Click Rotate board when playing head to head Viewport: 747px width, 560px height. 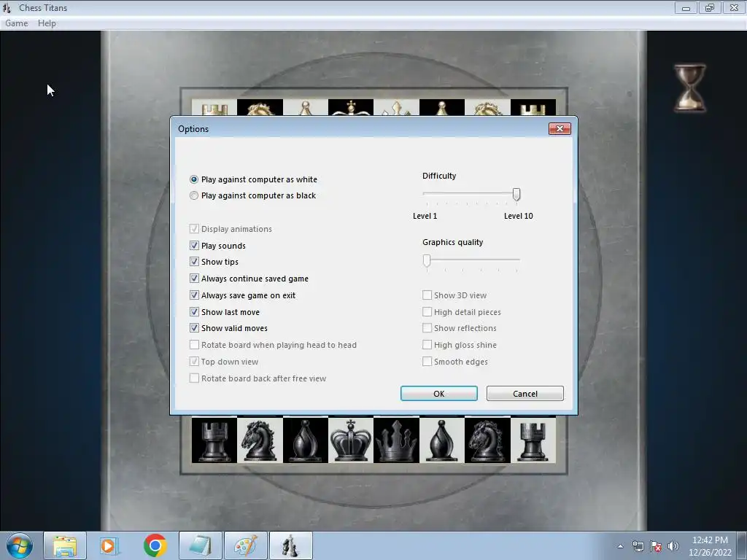click(x=194, y=345)
